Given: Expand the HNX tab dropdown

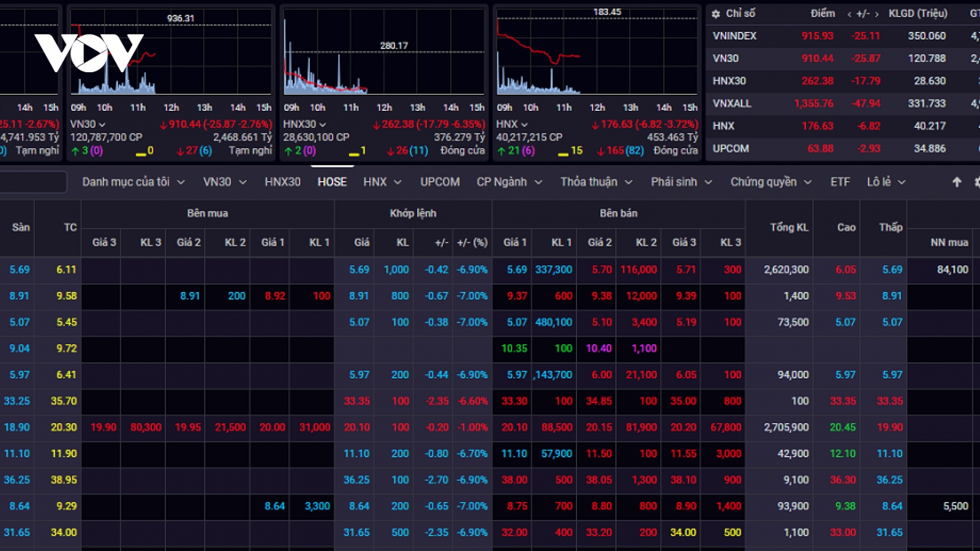Looking at the screenshot, I should click(x=398, y=182).
